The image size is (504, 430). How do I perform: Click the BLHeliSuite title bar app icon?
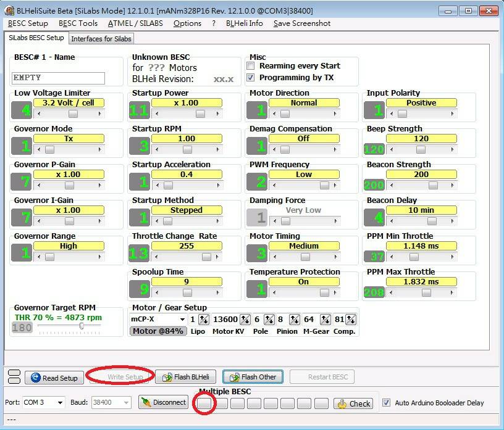click(x=9, y=10)
